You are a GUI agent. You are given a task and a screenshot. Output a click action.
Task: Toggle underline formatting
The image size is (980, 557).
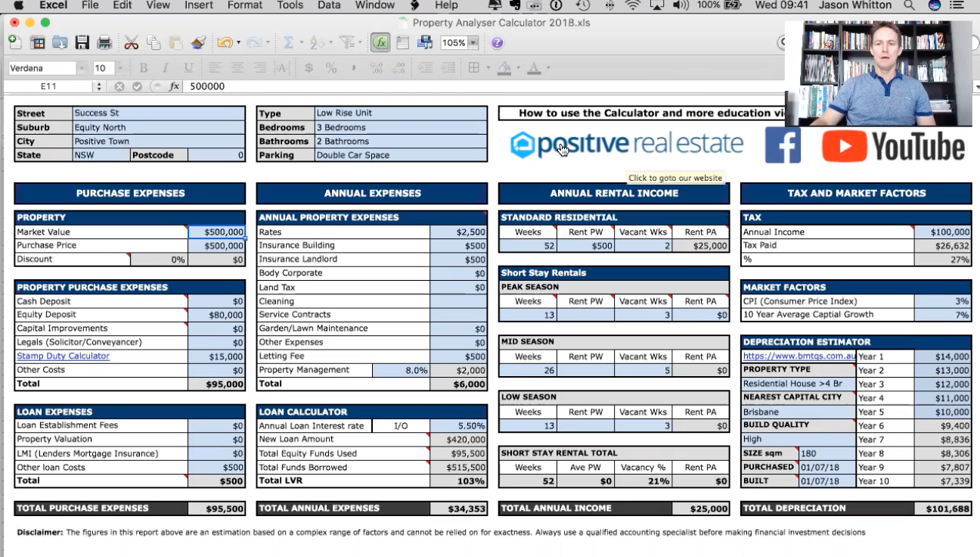188,68
